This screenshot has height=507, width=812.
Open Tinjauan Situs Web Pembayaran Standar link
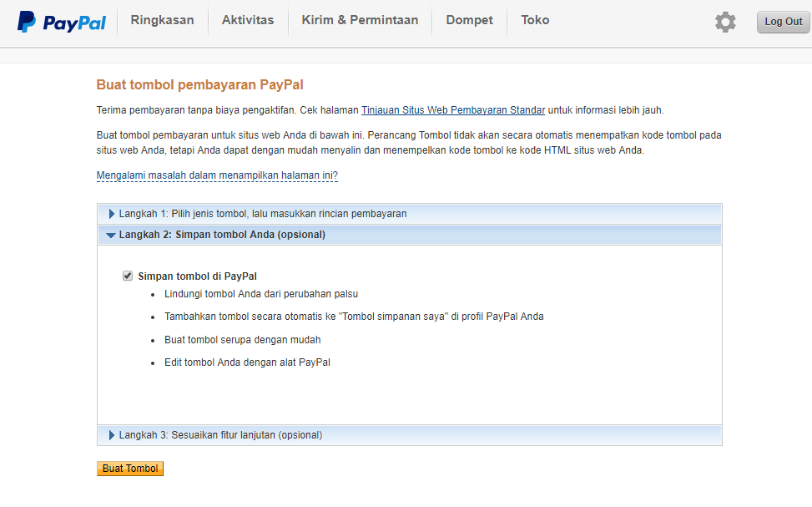pos(453,110)
